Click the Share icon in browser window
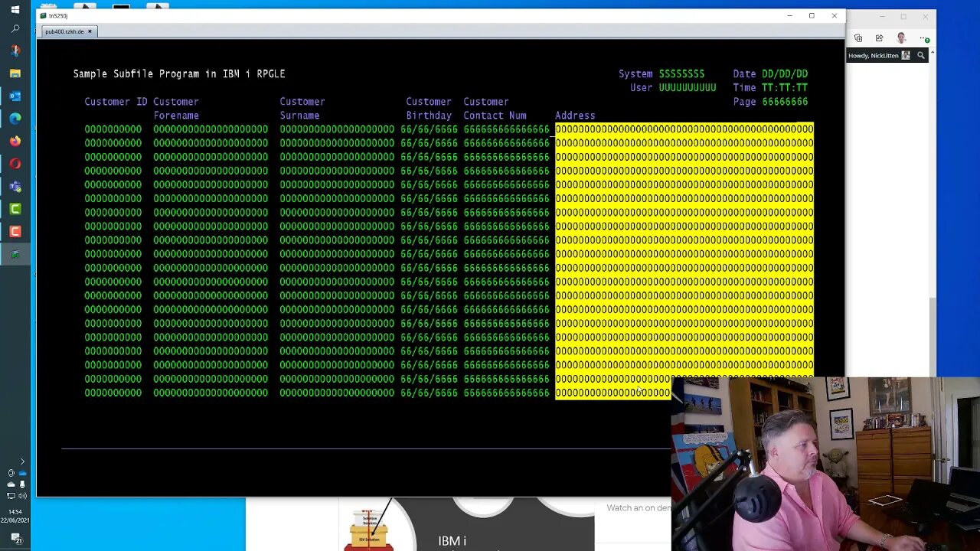This screenshot has width=980, height=551. pos(879,38)
